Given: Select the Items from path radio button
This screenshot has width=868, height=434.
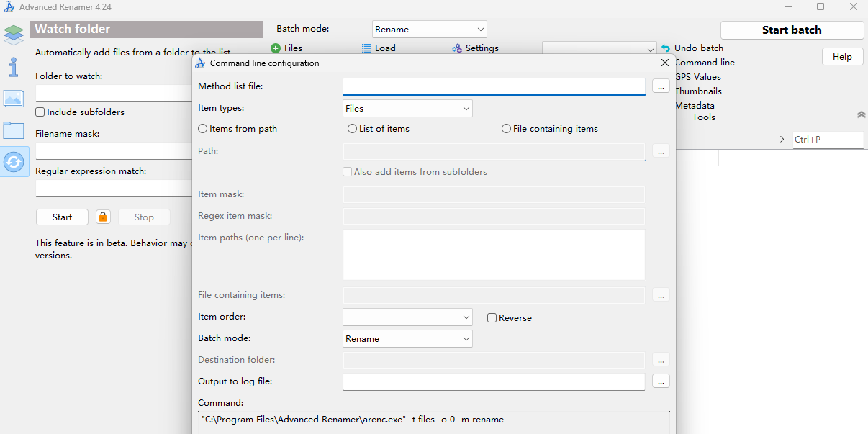Looking at the screenshot, I should pos(203,129).
